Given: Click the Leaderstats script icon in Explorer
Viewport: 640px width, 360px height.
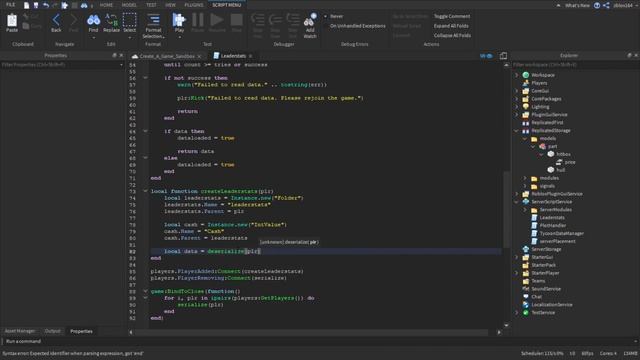Looking at the screenshot, I should point(534,218).
